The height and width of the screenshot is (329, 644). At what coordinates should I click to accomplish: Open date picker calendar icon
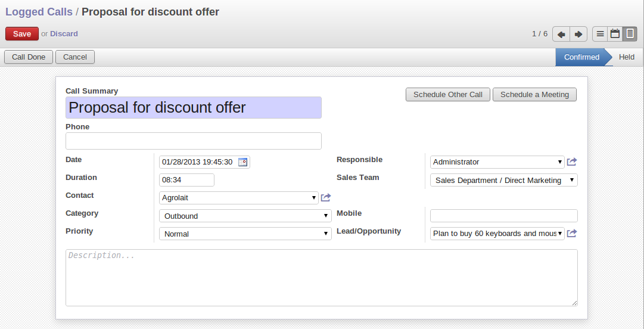242,162
